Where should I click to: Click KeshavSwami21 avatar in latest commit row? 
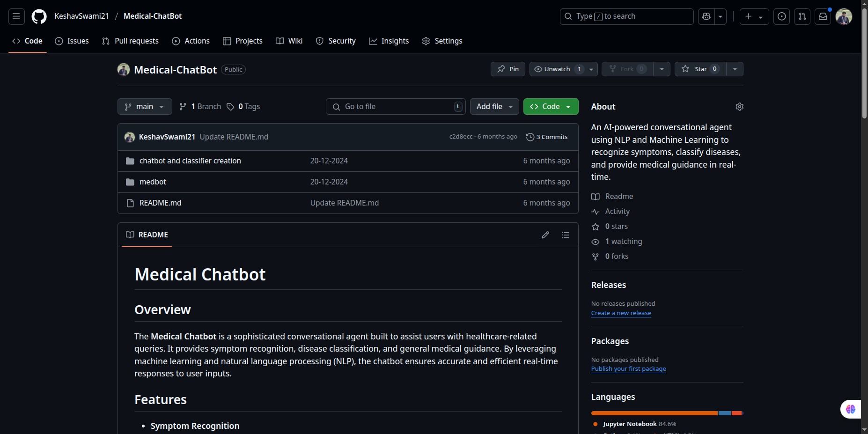(130, 137)
